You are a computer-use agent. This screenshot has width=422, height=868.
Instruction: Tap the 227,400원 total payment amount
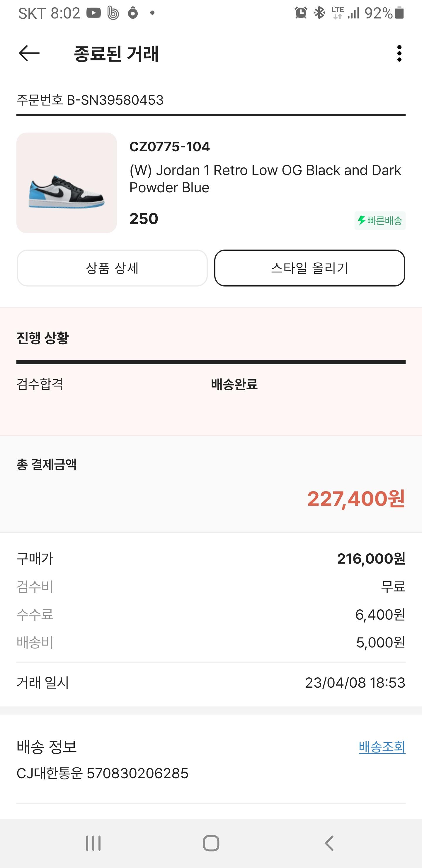pyautogui.click(x=356, y=499)
